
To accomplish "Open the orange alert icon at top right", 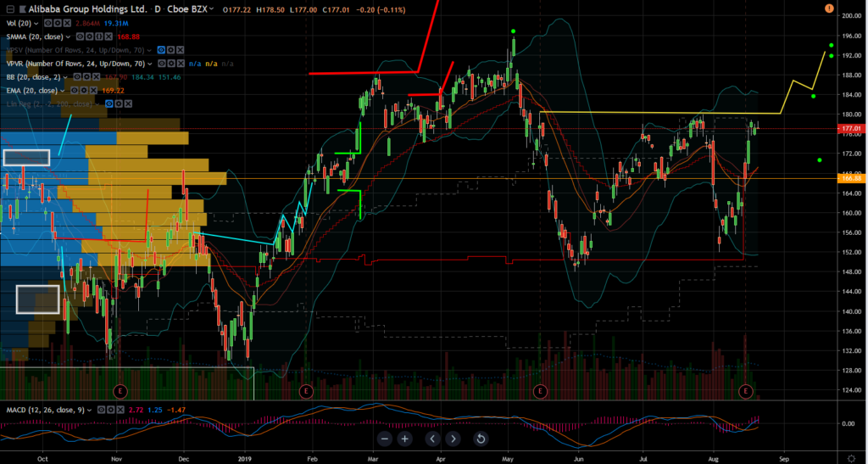I will click(829, 8).
